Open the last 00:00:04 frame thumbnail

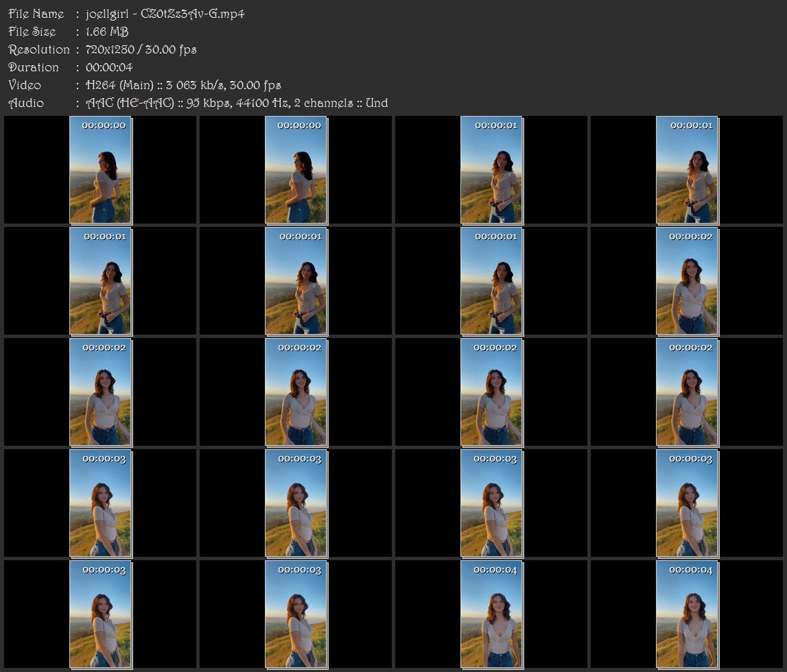pyautogui.click(x=687, y=614)
